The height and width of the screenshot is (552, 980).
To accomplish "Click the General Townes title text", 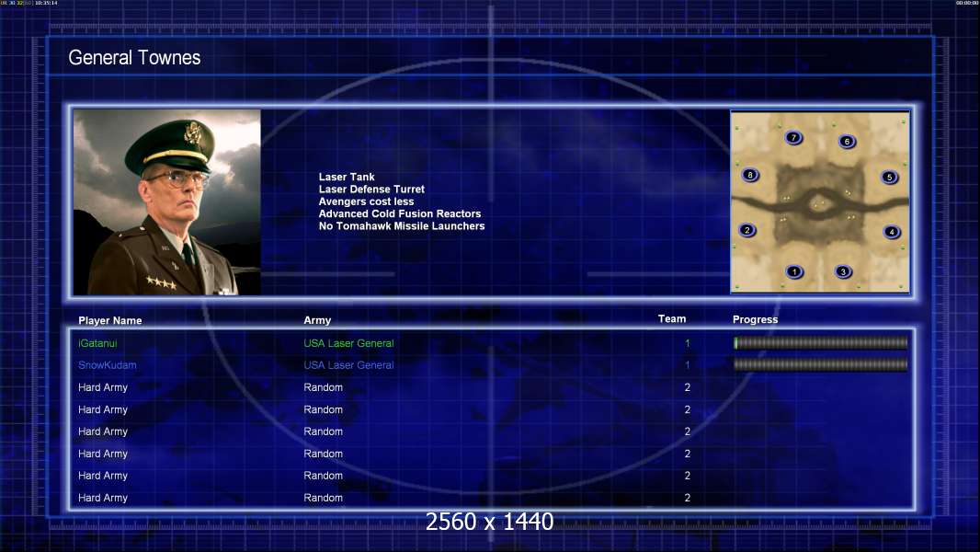I will (x=134, y=58).
